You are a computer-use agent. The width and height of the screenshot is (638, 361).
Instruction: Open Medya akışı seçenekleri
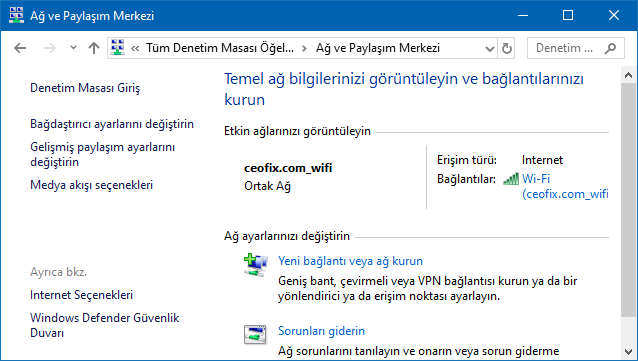92,185
